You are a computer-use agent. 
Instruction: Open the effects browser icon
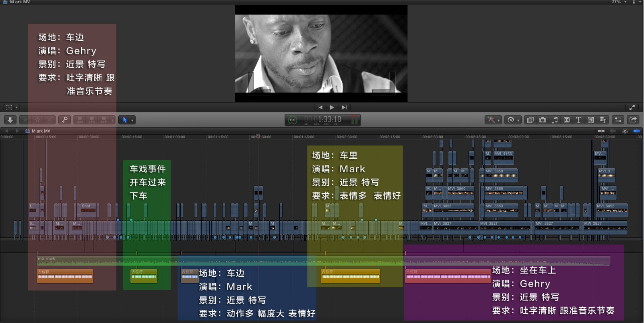(530, 120)
